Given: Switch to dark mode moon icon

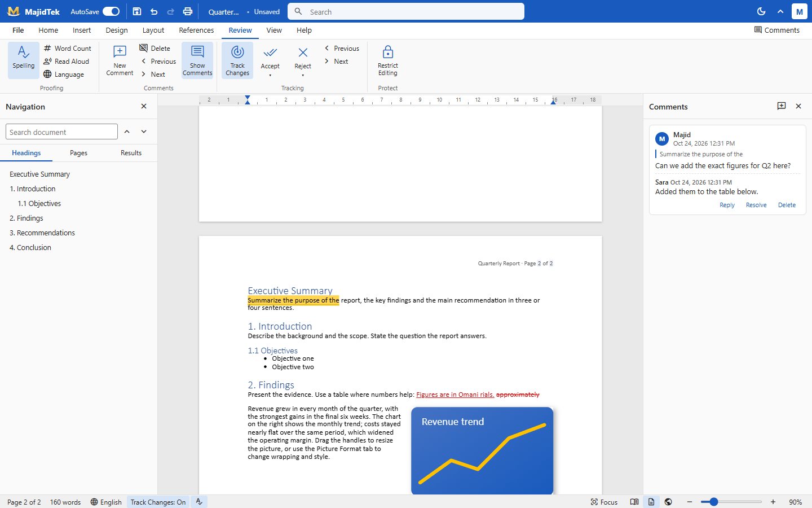Looking at the screenshot, I should pyautogui.click(x=761, y=11).
